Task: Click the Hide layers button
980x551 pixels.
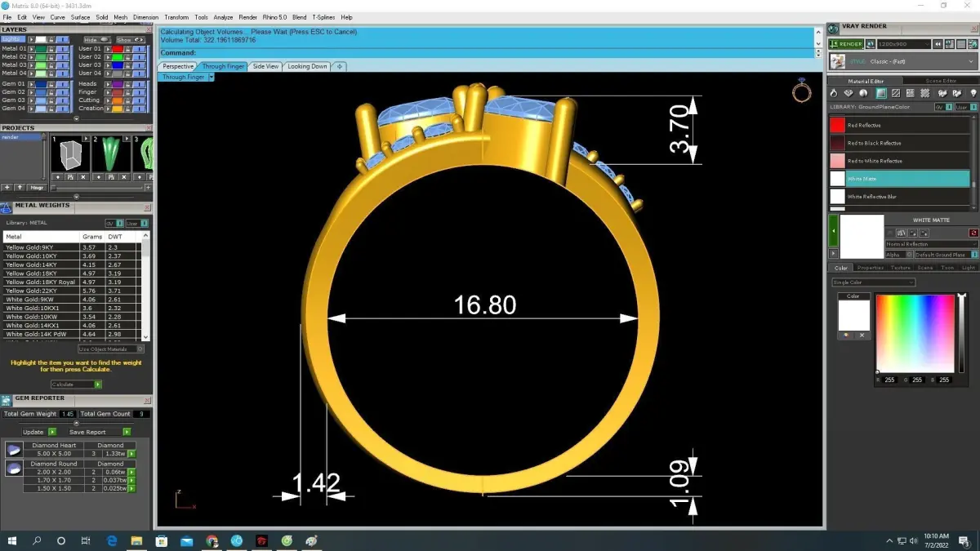Action: [x=97, y=40]
